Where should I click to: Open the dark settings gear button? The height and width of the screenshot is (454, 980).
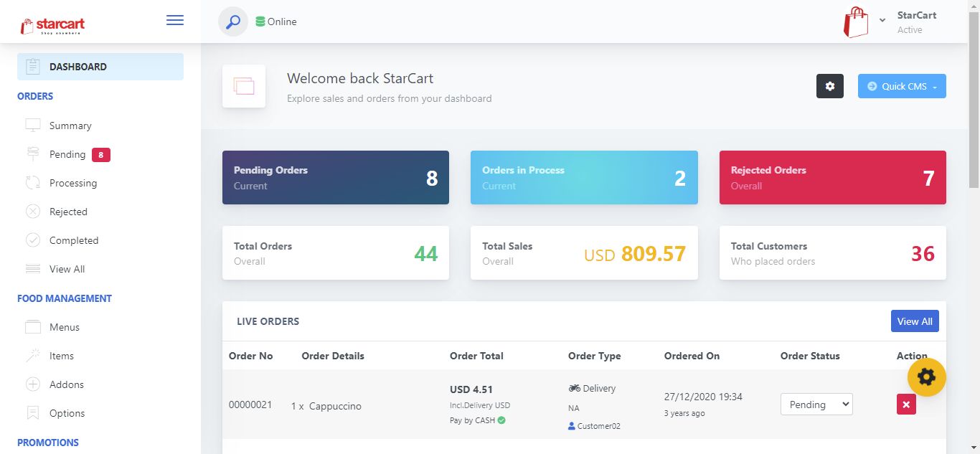tap(830, 86)
